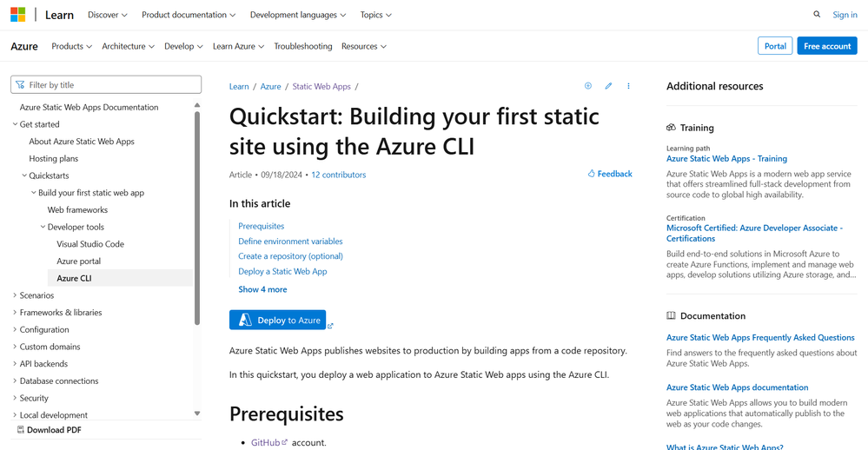Click the Deploy to Azure button
Image resolution: width=868 pixels, height=450 pixels.
pyautogui.click(x=277, y=321)
